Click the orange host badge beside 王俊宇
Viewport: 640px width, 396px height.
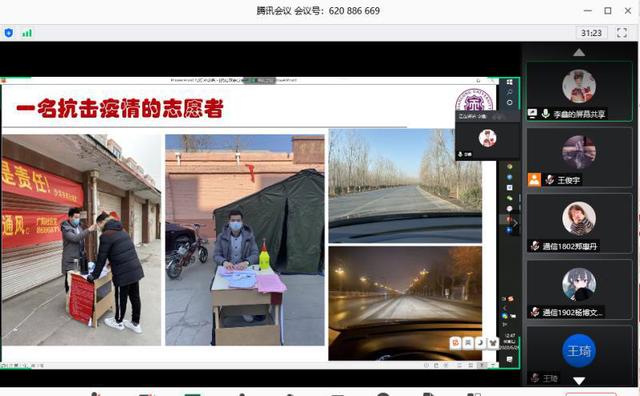click(534, 180)
